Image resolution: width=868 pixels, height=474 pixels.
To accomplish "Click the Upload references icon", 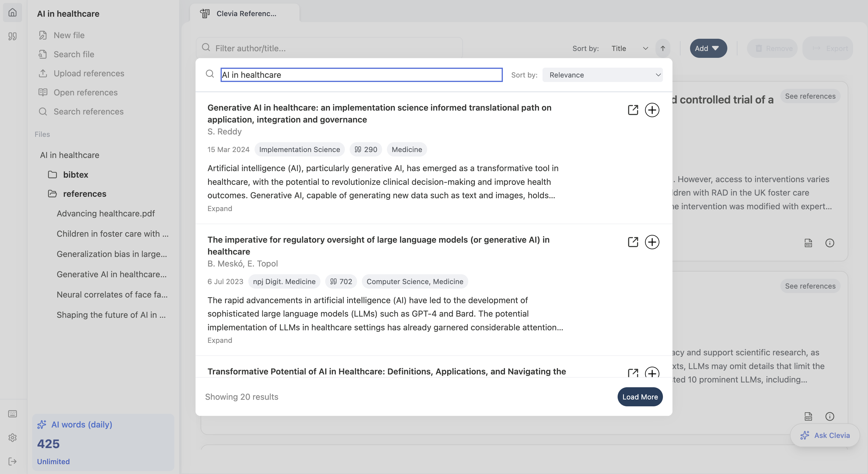I will (x=44, y=73).
